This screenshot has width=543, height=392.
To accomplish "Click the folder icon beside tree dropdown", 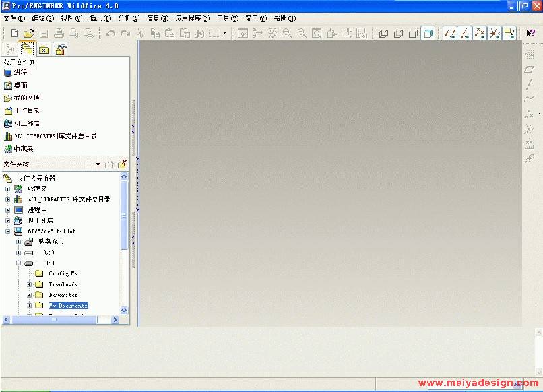I will point(109,165).
